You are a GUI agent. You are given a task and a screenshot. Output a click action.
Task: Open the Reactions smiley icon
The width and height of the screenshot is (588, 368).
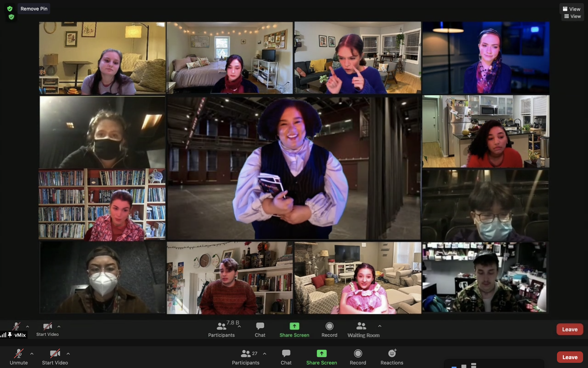point(392,353)
